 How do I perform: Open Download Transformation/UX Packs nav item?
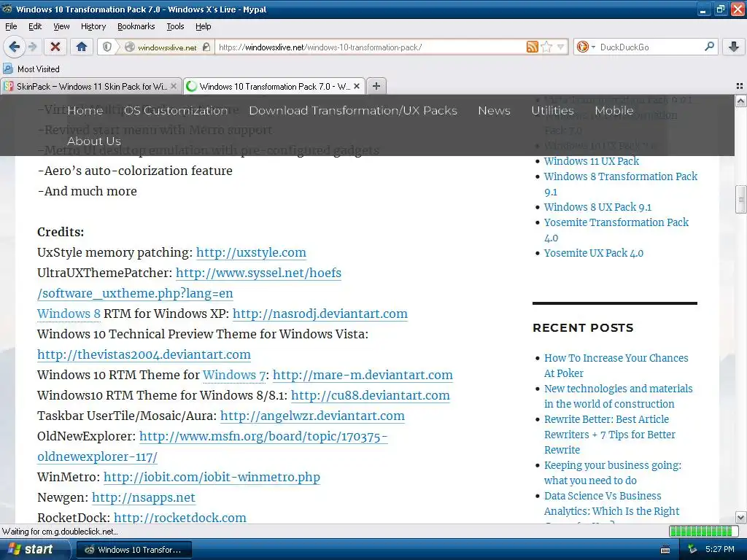pos(353,111)
